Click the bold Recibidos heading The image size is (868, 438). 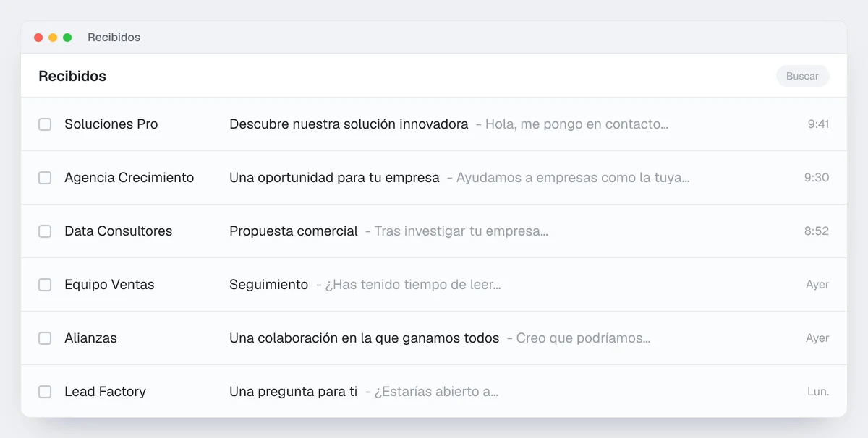tap(72, 76)
